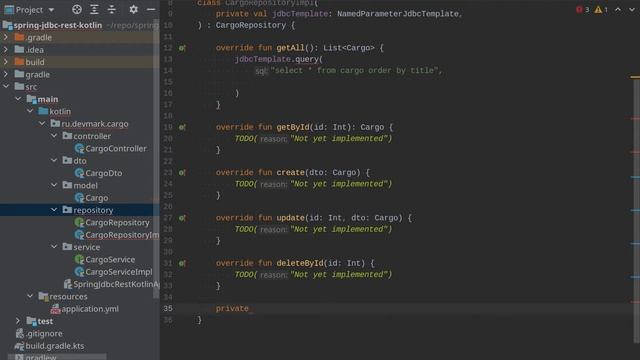Viewport: 640px width, 360px height.
Task: Click override gutter icon for getById
Action: coord(182,127)
